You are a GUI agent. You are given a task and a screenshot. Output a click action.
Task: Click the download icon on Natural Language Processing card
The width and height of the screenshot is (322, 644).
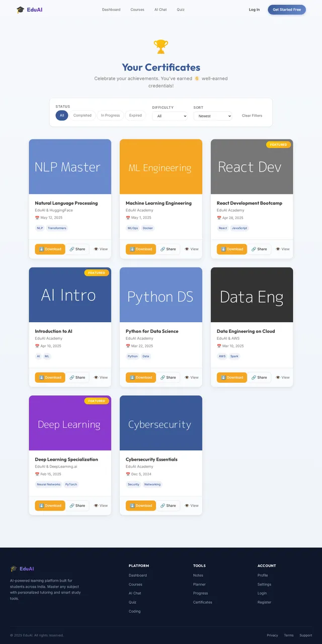click(x=41, y=249)
